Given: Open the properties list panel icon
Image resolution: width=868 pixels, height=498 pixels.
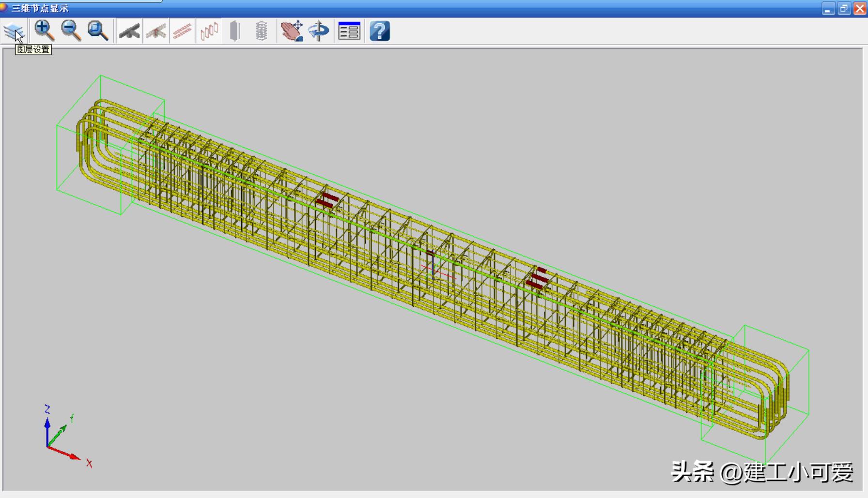Looking at the screenshot, I should (x=349, y=31).
